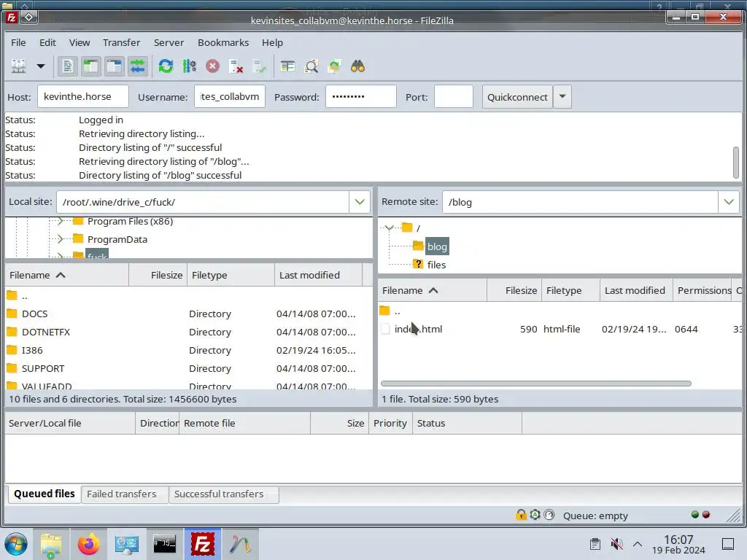This screenshot has height=560, width=747.
Task: Open the Site Manager icon
Action: [18, 66]
